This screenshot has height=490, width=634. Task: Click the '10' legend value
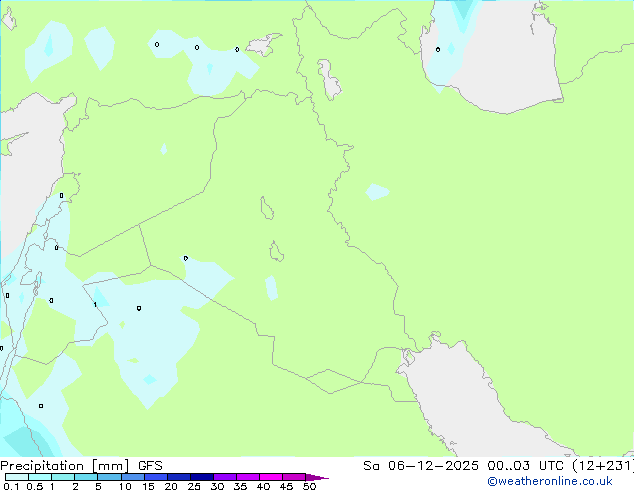[x=125, y=486]
